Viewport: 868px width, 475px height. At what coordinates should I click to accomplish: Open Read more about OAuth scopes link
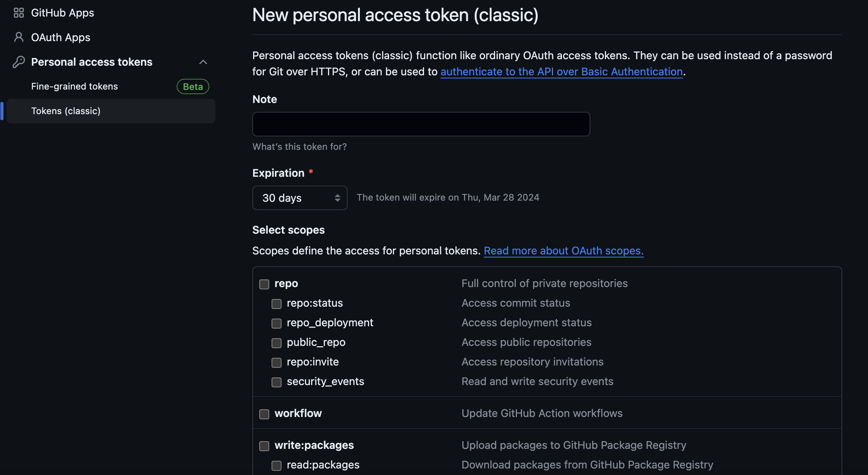[x=563, y=251]
